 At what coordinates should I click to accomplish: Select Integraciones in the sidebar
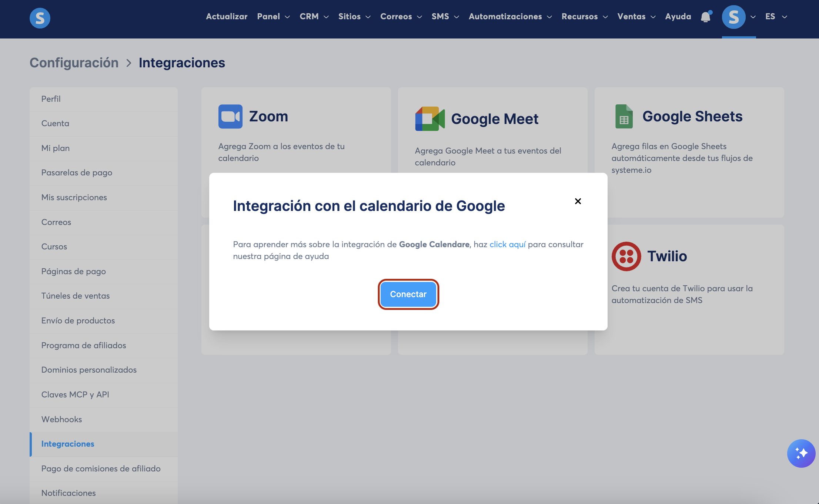[x=104, y=444]
